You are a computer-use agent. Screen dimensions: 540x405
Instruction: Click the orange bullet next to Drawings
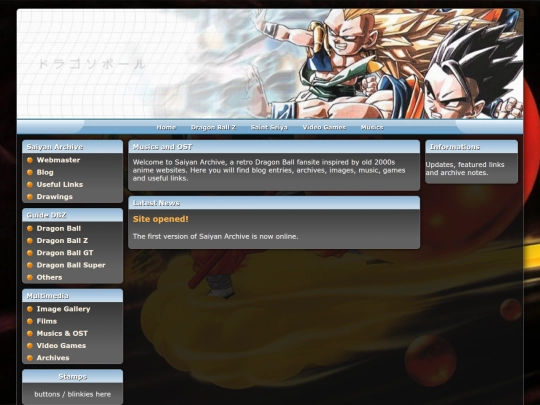pos(30,197)
